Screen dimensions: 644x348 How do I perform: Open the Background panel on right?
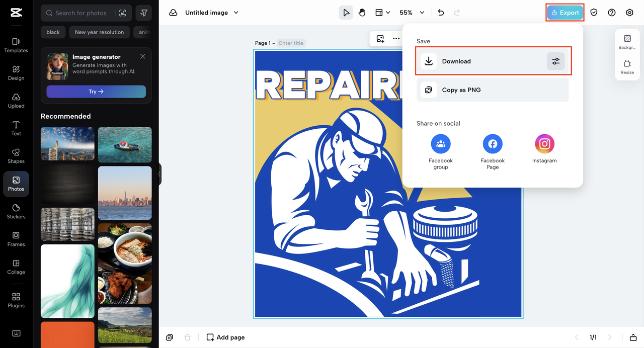coord(627,42)
